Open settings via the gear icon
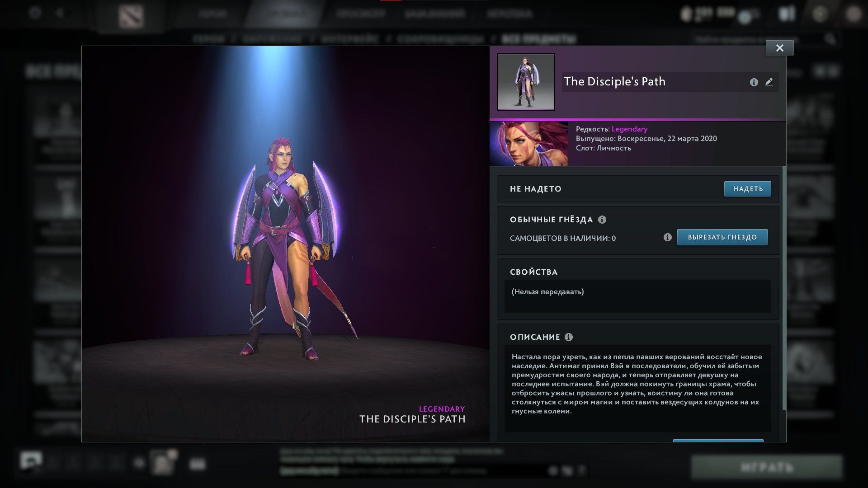The image size is (868, 488). pyautogui.click(x=35, y=13)
